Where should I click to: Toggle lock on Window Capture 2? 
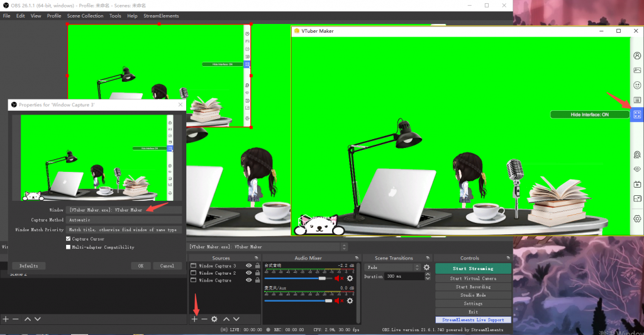(x=257, y=273)
